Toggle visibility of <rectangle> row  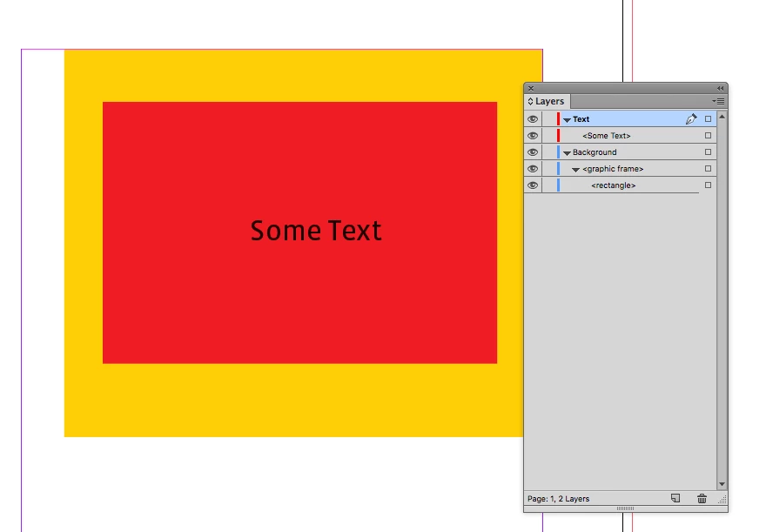pyautogui.click(x=533, y=185)
